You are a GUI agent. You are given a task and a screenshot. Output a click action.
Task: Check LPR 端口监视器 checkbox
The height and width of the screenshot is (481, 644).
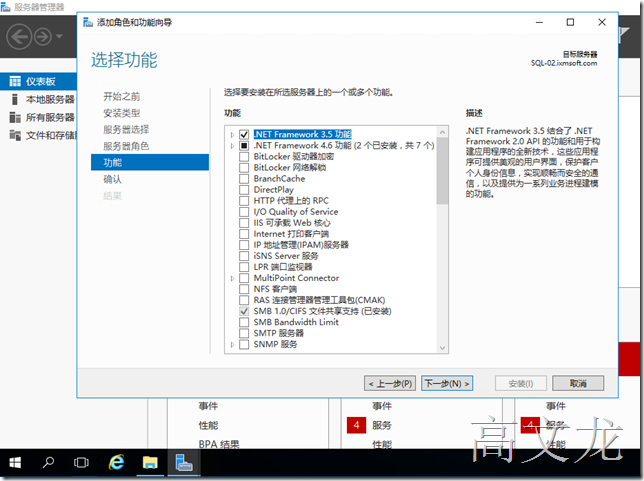pyautogui.click(x=244, y=267)
